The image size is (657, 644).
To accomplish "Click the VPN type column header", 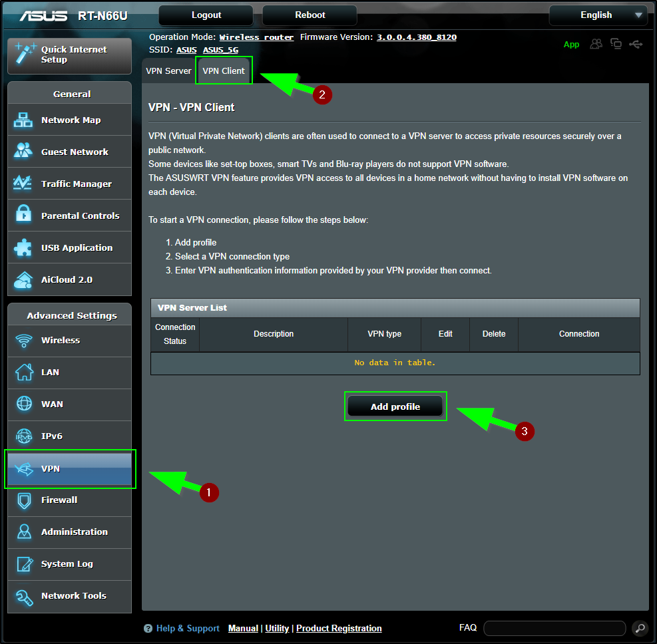I will click(x=384, y=334).
